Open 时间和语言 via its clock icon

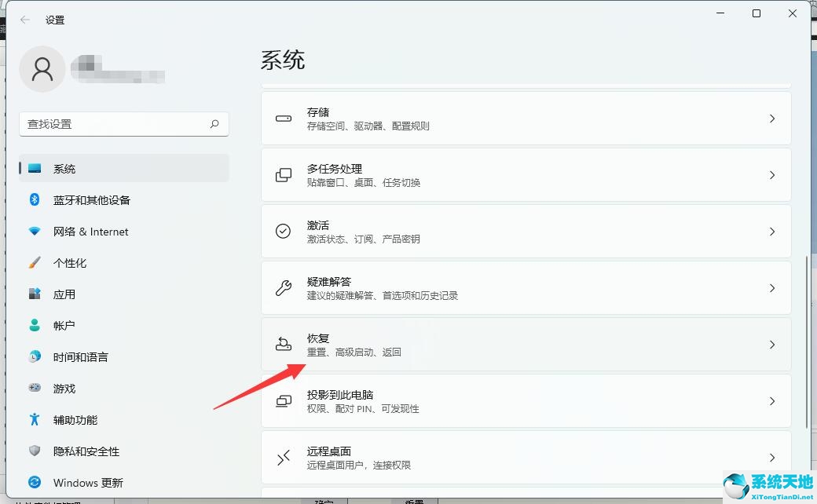click(x=33, y=356)
